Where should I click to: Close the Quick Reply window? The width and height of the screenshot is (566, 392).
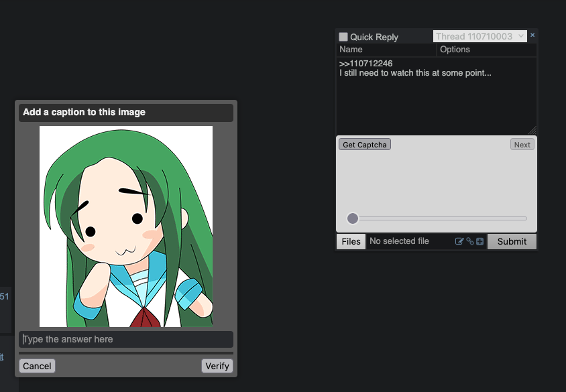click(532, 36)
